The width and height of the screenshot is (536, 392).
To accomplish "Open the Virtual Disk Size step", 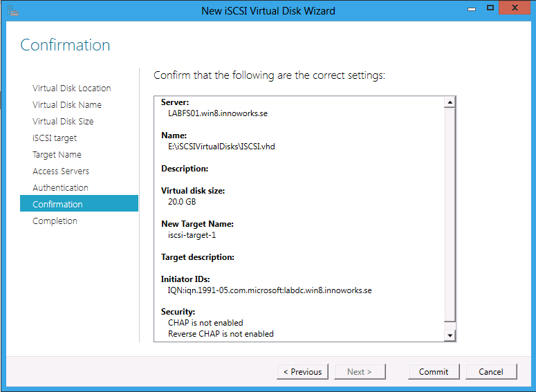I will click(x=63, y=121).
